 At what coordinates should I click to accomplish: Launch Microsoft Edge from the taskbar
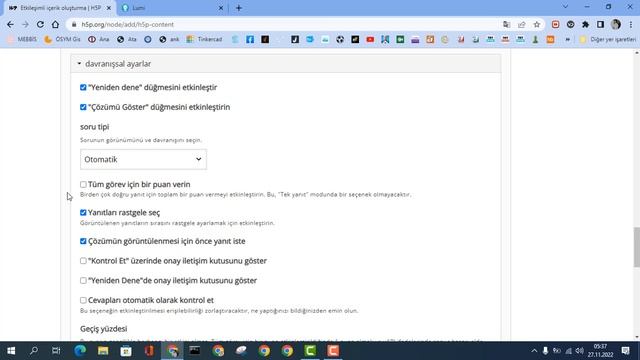click(80, 351)
